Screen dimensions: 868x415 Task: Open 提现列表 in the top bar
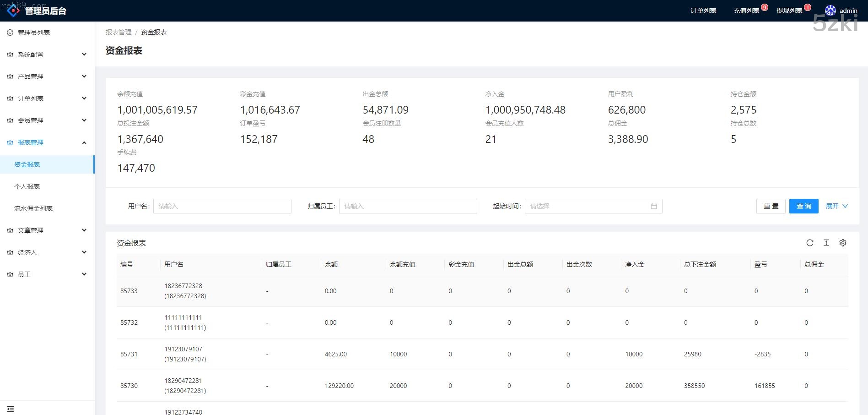789,11
